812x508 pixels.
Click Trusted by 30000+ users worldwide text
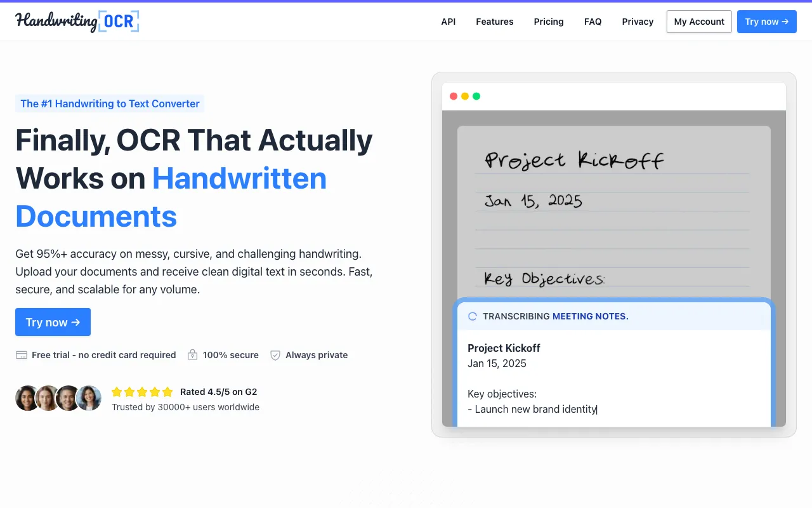click(x=186, y=407)
